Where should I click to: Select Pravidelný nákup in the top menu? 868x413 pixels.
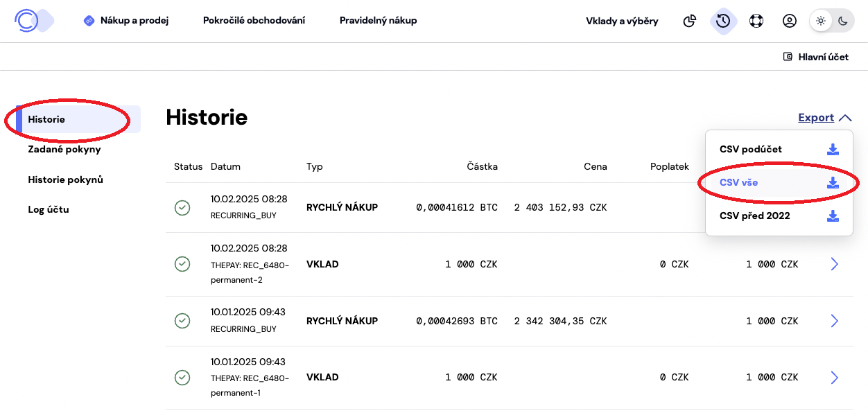point(378,20)
